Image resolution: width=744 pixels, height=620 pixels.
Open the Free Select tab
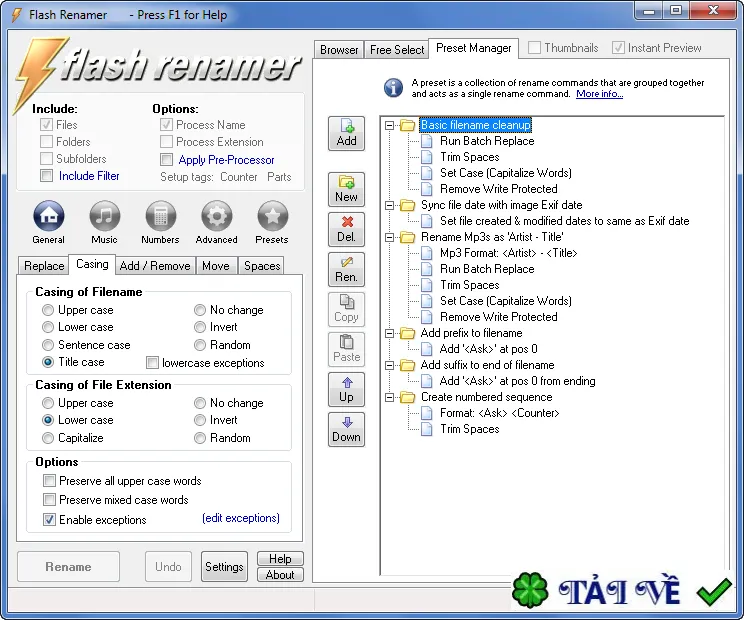tap(397, 50)
